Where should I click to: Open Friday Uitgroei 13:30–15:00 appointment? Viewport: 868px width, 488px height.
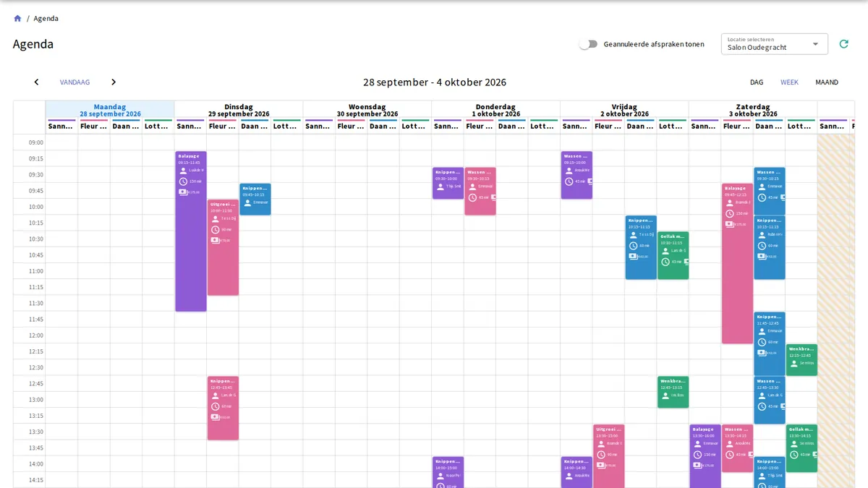coord(609,456)
